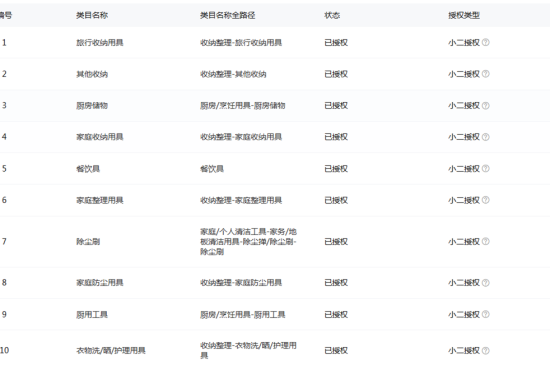The height and width of the screenshot is (365, 550).
Task: Select category name 家庭防尘用具
Action: tap(100, 283)
